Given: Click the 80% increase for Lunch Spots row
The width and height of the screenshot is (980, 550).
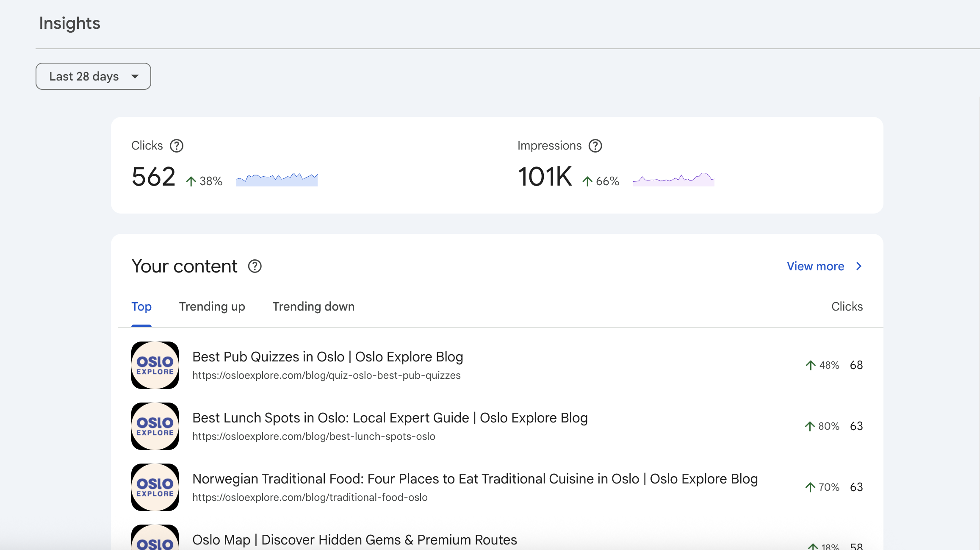Looking at the screenshot, I should [822, 426].
